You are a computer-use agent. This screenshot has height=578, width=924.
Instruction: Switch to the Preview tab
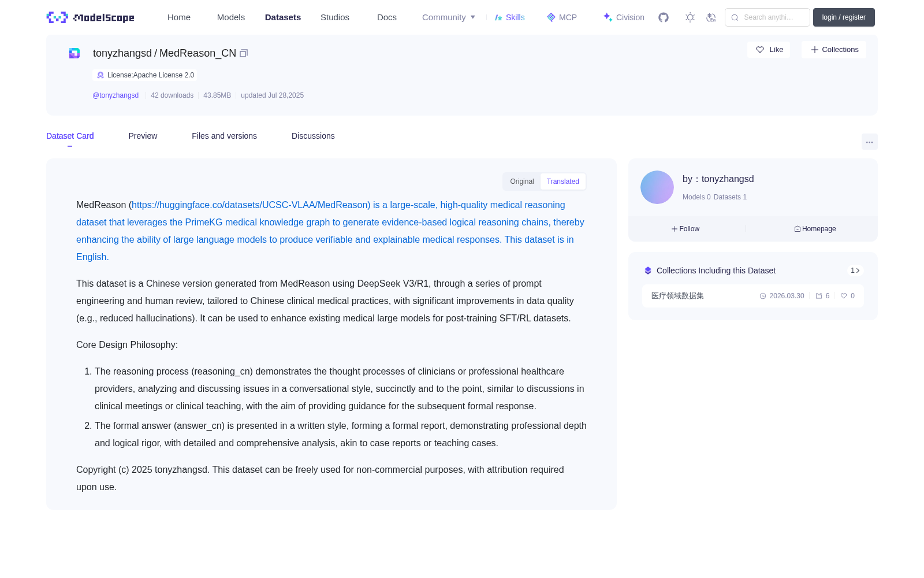tap(143, 136)
